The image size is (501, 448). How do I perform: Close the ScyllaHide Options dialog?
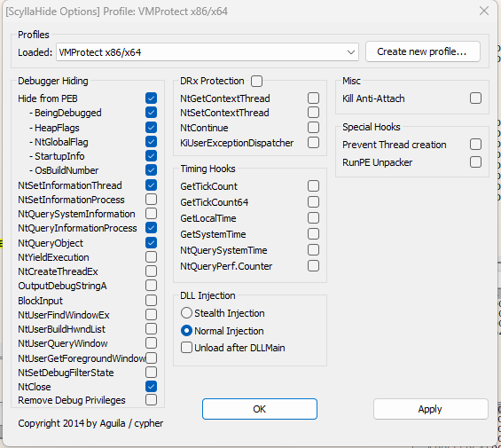click(x=484, y=11)
